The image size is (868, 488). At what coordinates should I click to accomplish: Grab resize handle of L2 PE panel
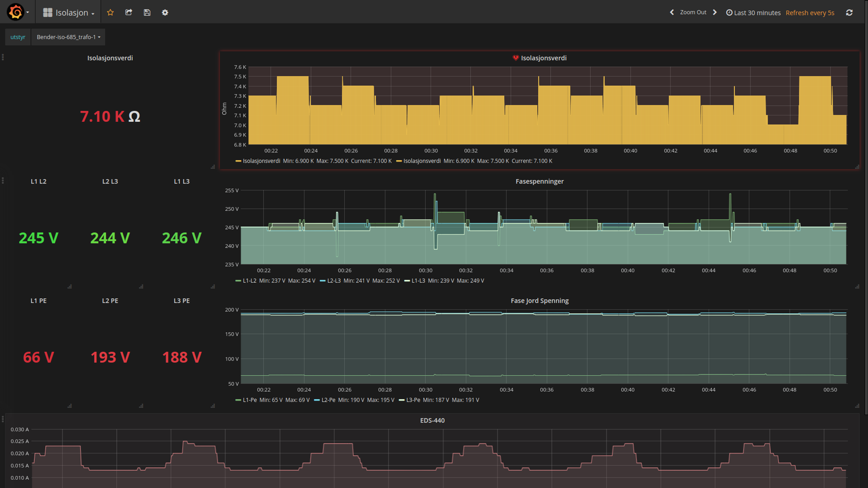point(141,406)
